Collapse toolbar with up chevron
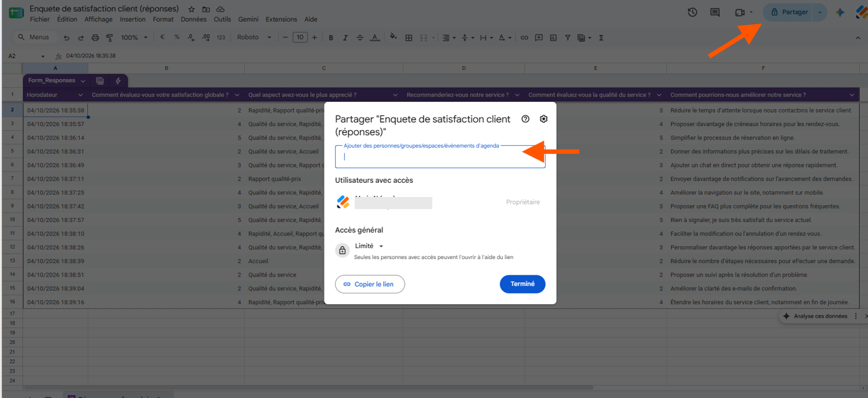Screen dimensions: 868x398 (x=859, y=38)
